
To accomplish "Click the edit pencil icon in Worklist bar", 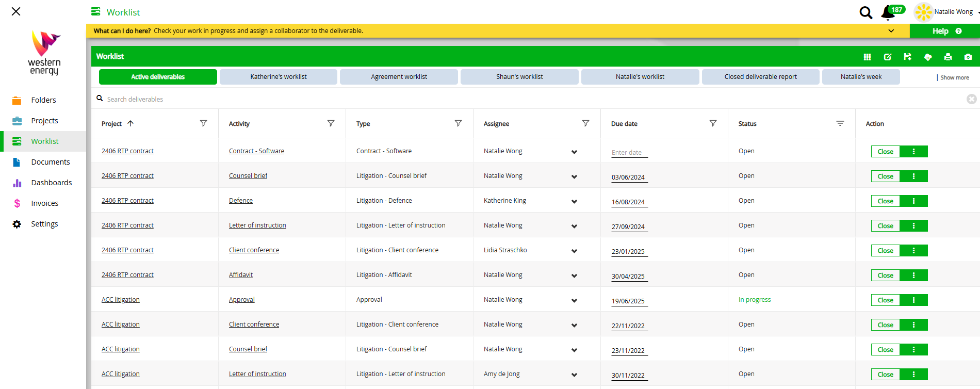I will point(887,57).
